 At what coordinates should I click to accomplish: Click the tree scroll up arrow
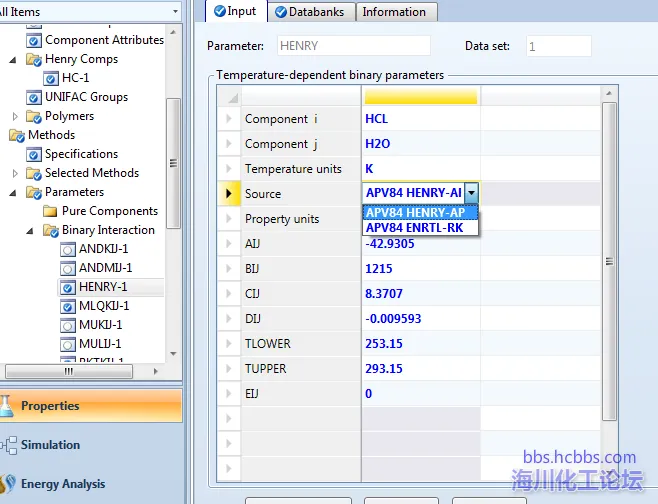point(173,32)
